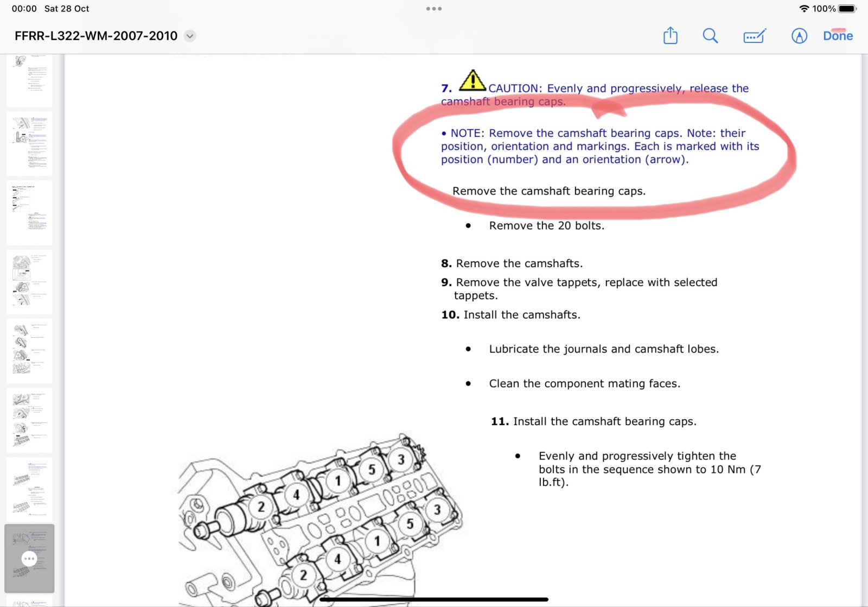Tap step 8 'Remove the camshafts.'
Screen dimensions: 868x607
[x=512, y=263]
